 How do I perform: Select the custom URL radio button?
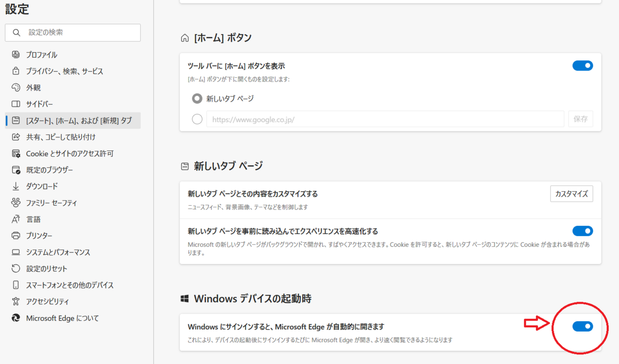(x=197, y=119)
